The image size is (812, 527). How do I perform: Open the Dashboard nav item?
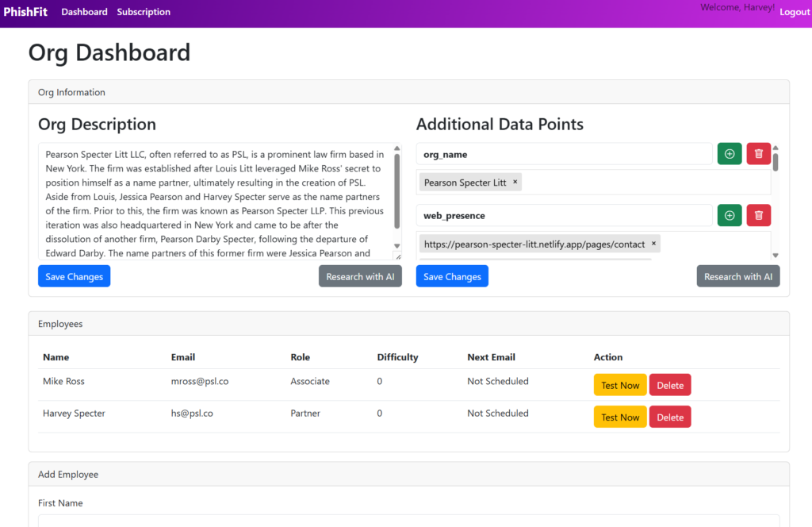pyautogui.click(x=84, y=12)
